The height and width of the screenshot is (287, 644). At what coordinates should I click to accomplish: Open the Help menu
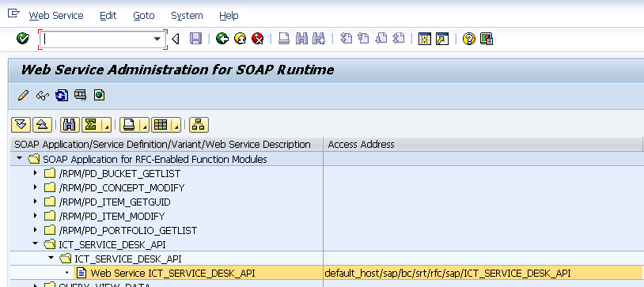pyautogui.click(x=229, y=16)
